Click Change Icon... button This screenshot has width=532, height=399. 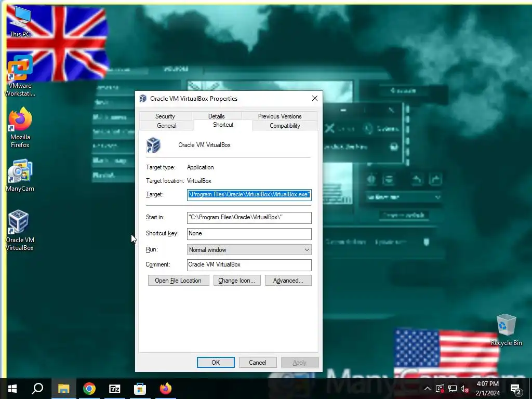tap(237, 281)
